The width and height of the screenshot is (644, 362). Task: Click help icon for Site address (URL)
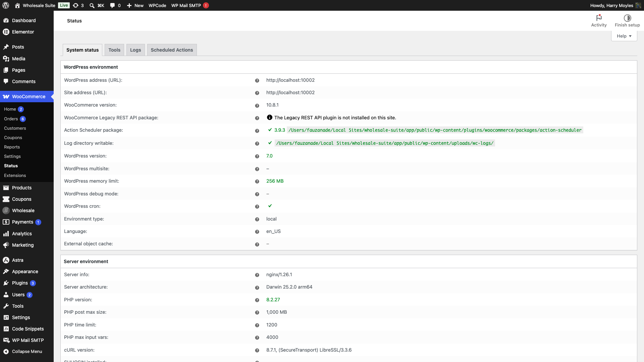click(x=257, y=93)
